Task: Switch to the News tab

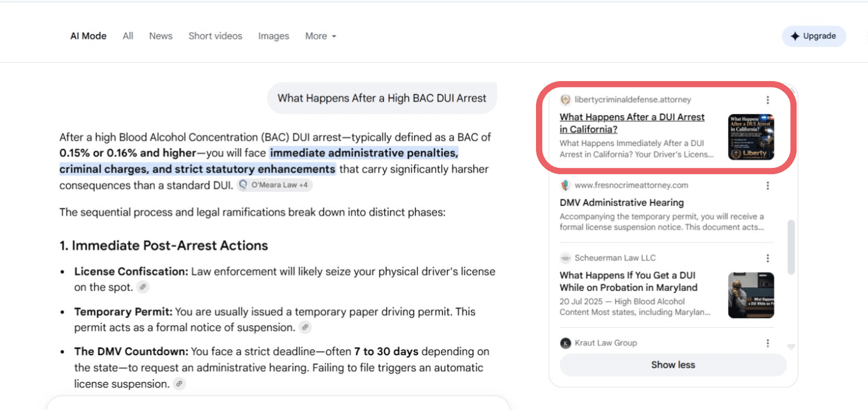Action: pos(161,36)
